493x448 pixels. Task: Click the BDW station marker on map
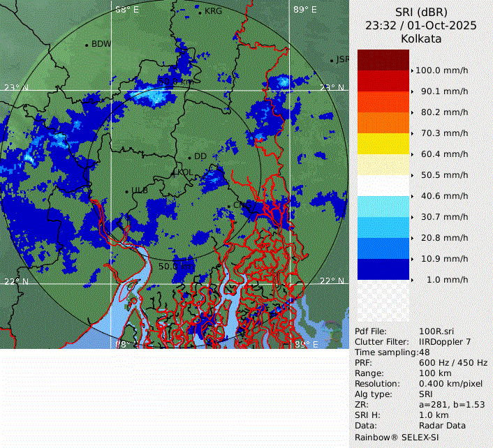pos(87,45)
